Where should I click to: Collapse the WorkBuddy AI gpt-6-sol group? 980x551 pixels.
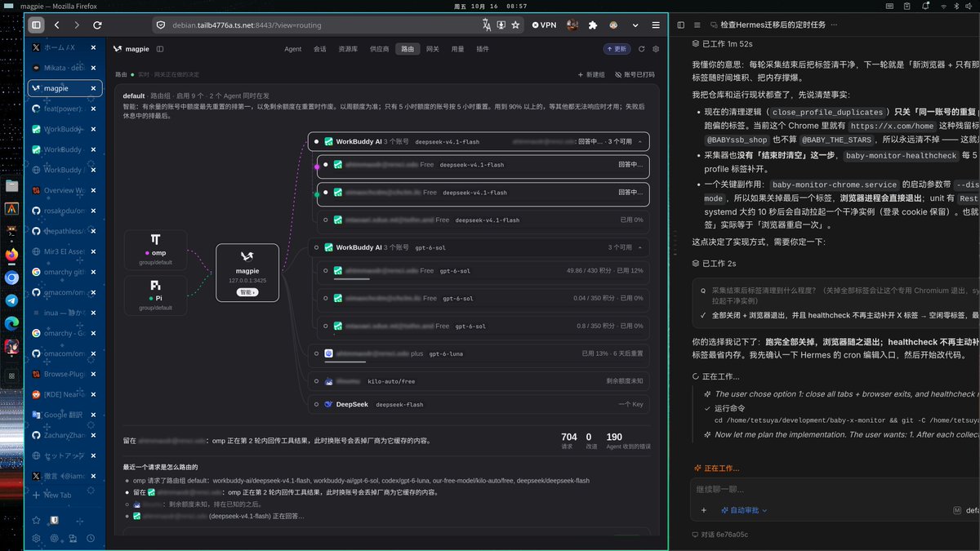click(640, 247)
